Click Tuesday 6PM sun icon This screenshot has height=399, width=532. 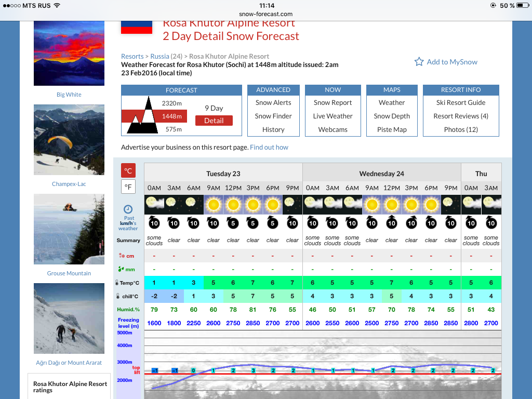272,205
